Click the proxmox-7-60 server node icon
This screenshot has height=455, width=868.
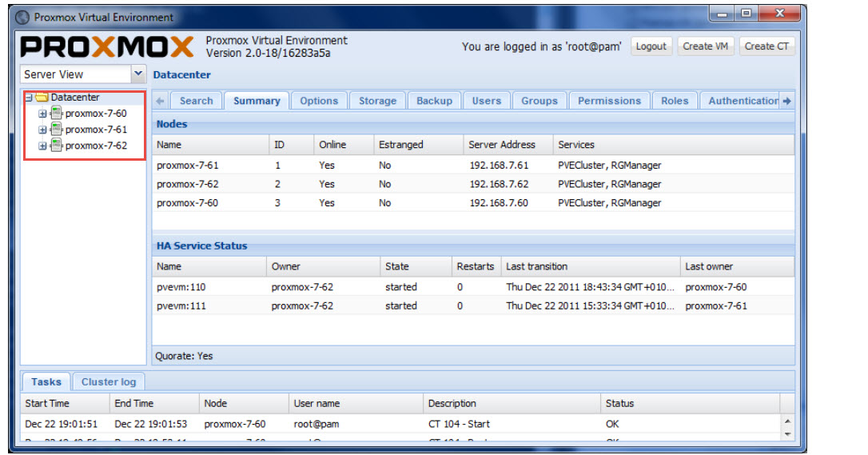tap(56, 114)
